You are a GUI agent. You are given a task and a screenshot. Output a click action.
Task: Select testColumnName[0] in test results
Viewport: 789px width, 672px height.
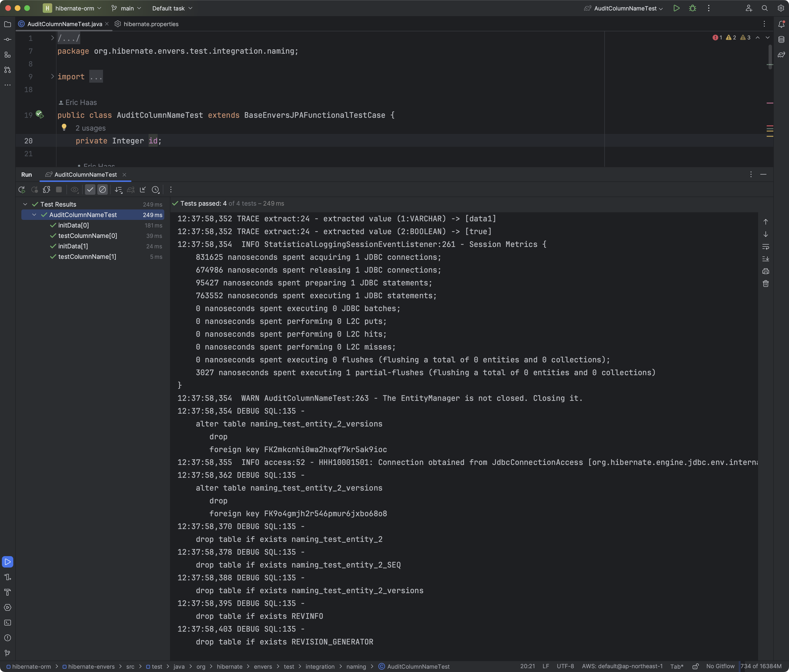tap(88, 236)
